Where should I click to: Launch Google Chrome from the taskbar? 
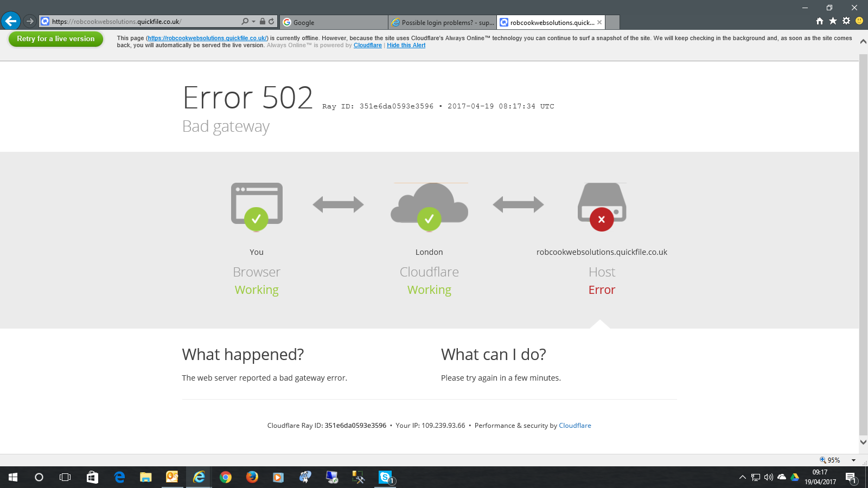226,477
